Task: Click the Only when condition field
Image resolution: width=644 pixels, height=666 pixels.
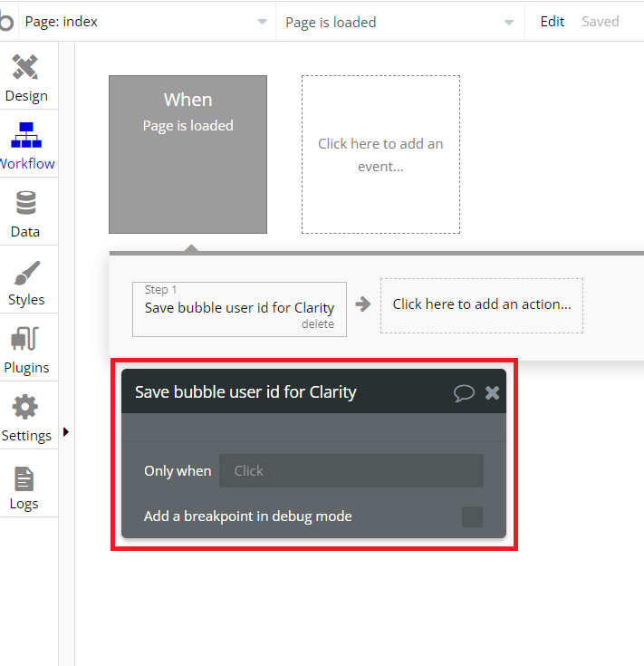Action: pyautogui.click(x=351, y=470)
